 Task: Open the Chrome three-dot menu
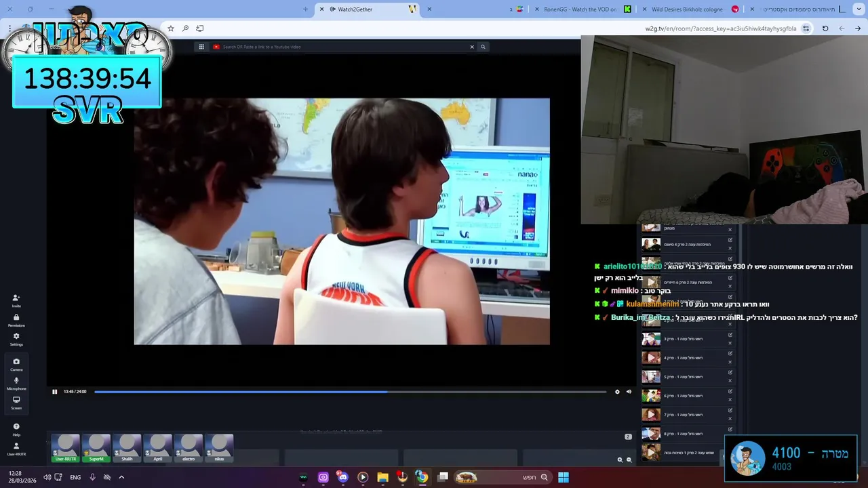[x=9, y=28]
